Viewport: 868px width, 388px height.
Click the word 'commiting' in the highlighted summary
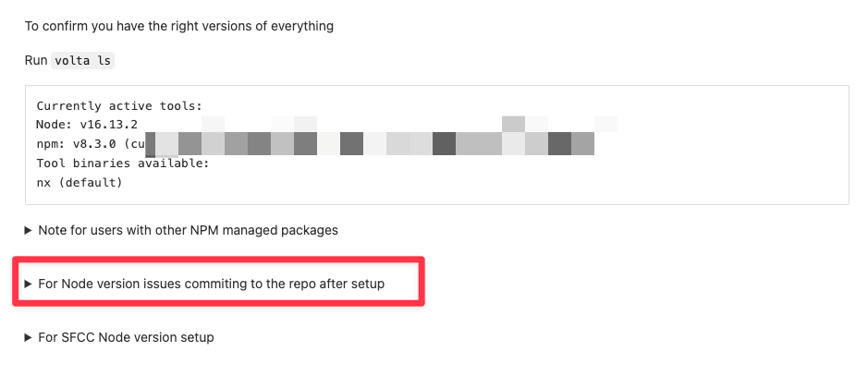pos(212,284)
